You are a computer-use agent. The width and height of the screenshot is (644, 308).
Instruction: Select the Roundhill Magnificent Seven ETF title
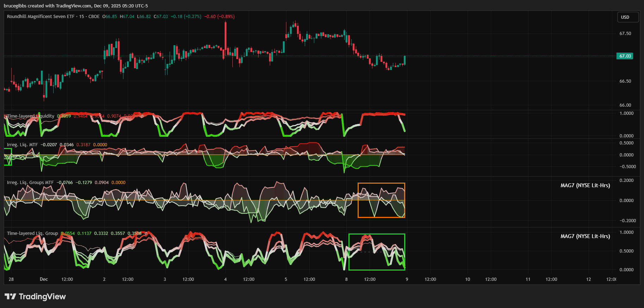tap(41, 17)
